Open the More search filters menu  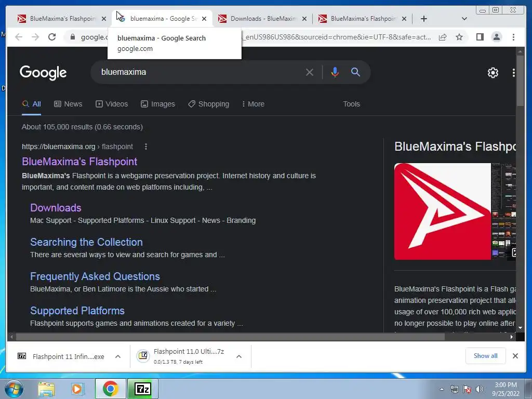click(x=253, y=104)
